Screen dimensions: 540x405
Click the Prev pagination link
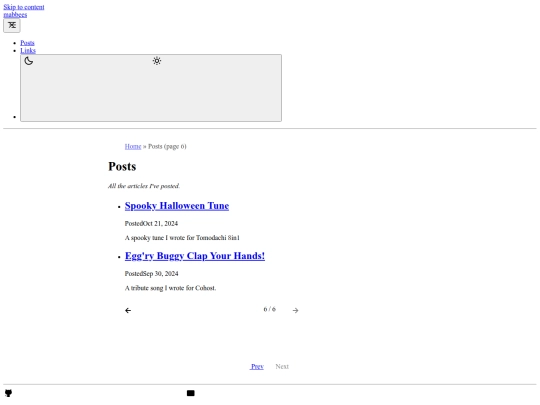point(257,366)
